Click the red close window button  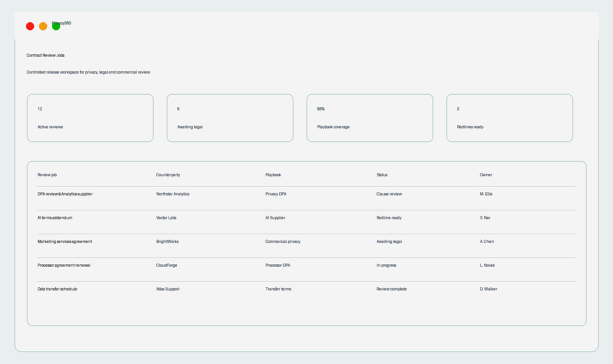coord(30,26)
